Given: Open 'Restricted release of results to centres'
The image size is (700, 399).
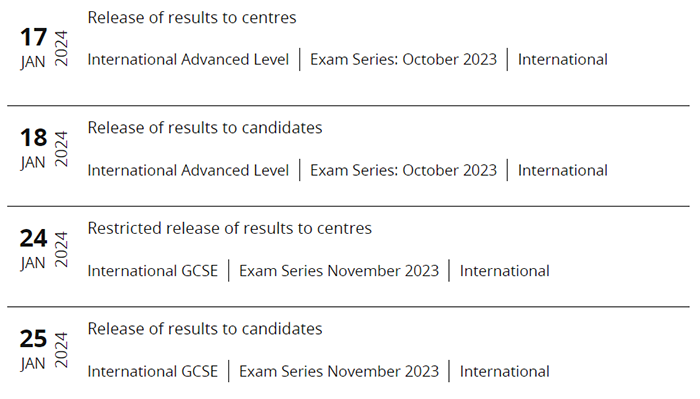Looking at the screenshot, I should [x=229, y=229].
